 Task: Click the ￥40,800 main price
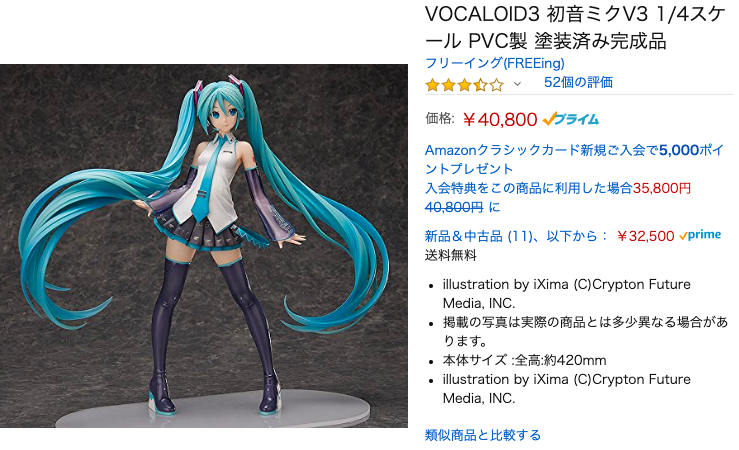500,120
